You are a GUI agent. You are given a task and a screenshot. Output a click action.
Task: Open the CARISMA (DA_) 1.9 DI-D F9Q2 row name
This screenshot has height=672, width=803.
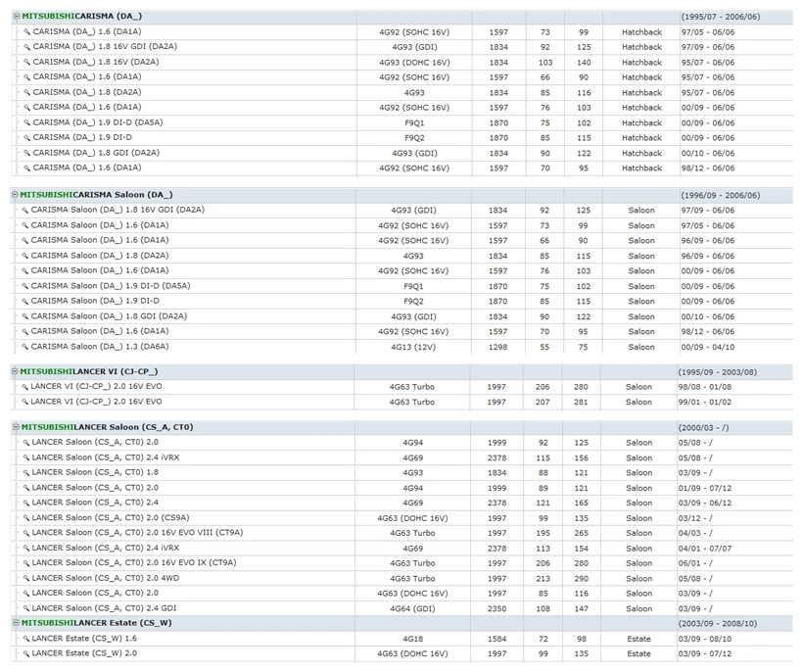(82, 137)
